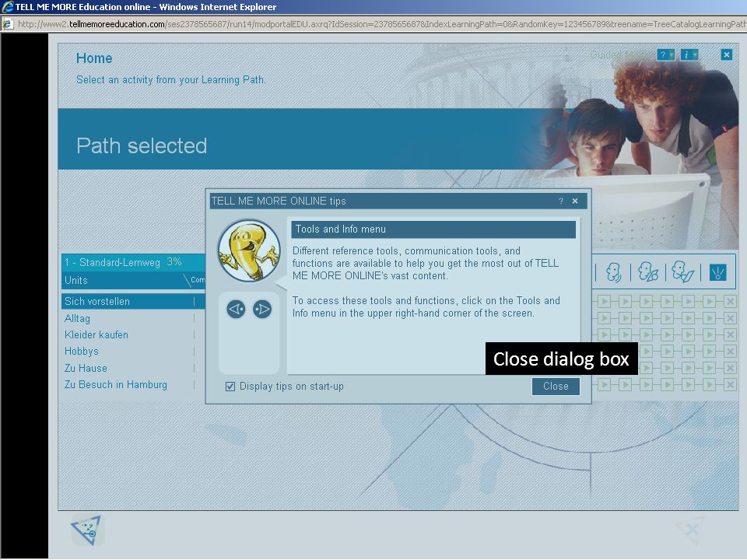Click the Units column header

click(x=76, y=281)
